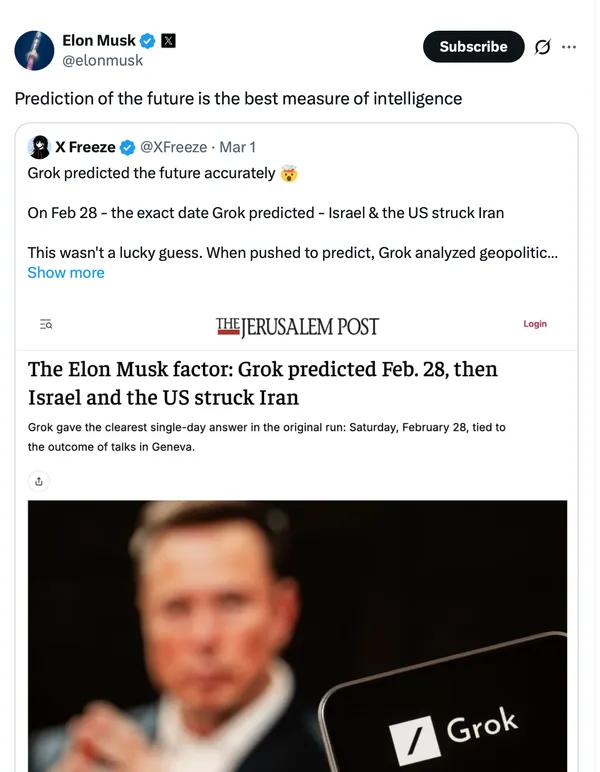The width and height of the screenshot is (600, 772).
Task: Open the Mar 1 timestamp of quoted post
Action: click(238, 148)
